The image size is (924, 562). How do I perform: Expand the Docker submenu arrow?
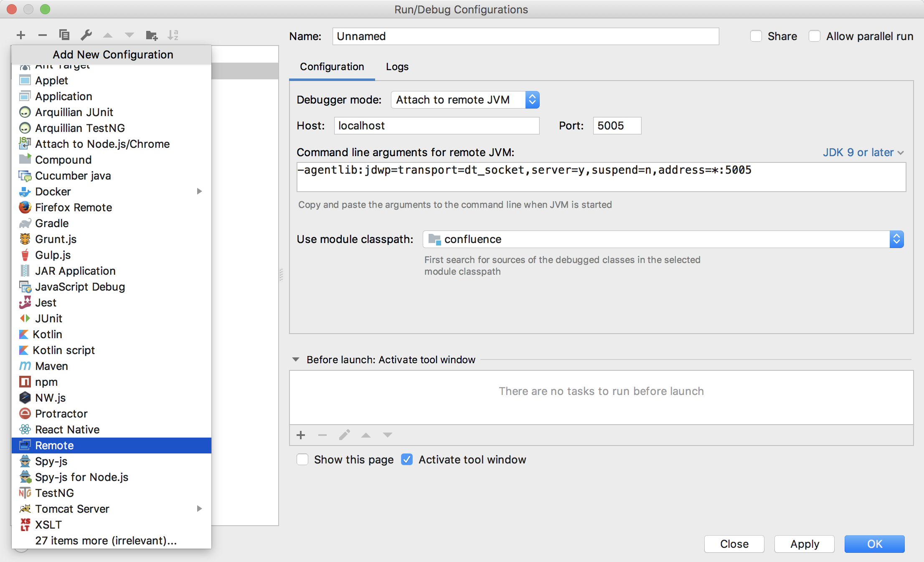(199, 191)
